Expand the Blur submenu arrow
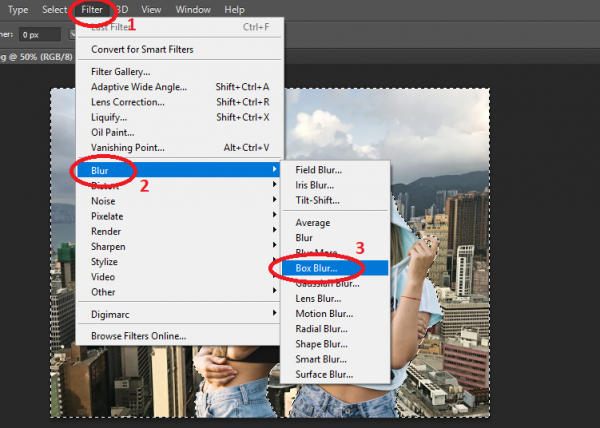600x428 pixels. point(274,169)
